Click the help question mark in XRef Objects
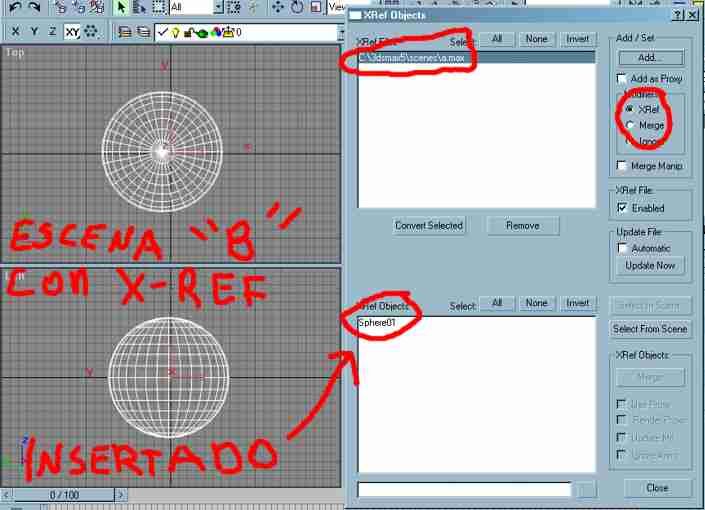Viewport: 705px width, 510px height. coord(678,15)
